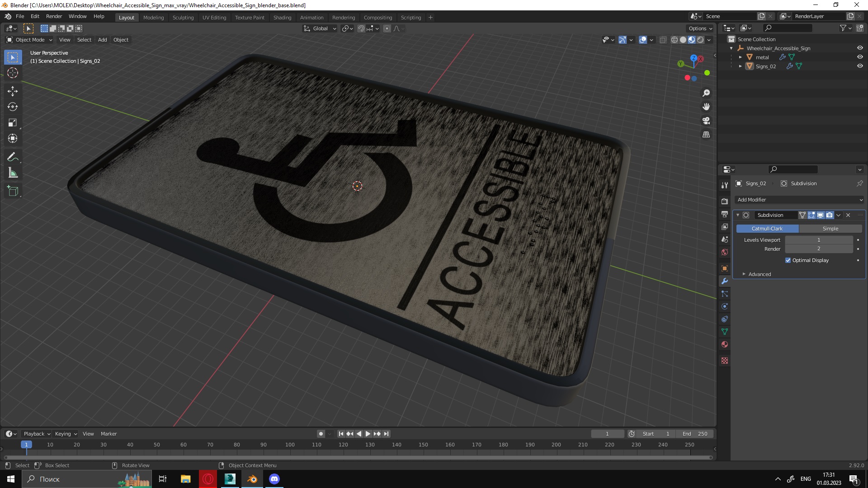The width and height of the screenshot is (868, 488).
Task: Open the Texture properties tab
Action: point(725,361)
